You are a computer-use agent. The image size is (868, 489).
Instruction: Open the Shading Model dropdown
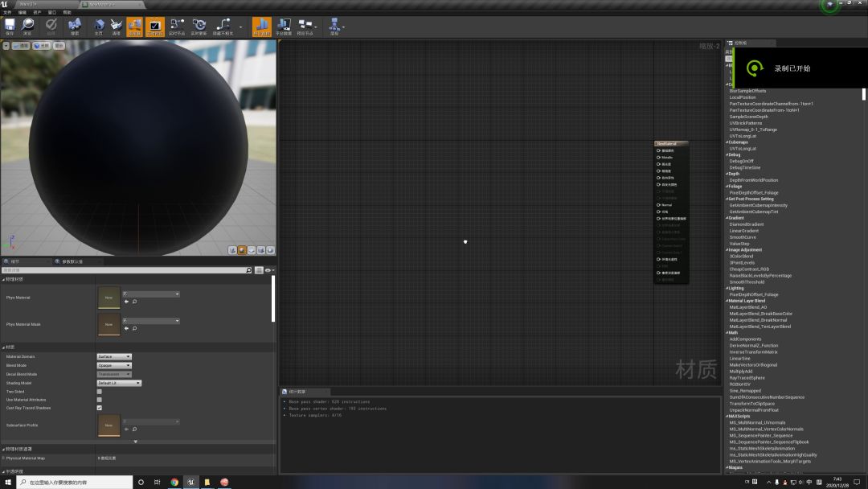(119, 383)
